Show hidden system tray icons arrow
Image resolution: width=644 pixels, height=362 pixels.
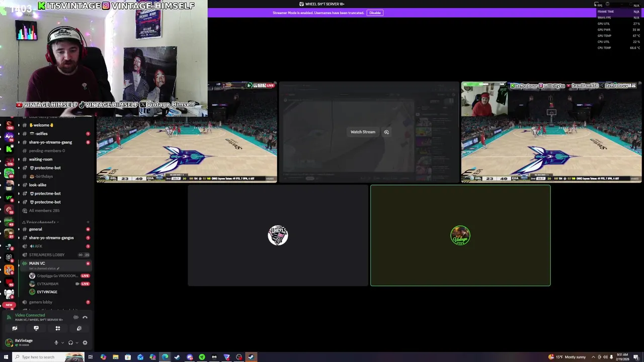point(592,357)
